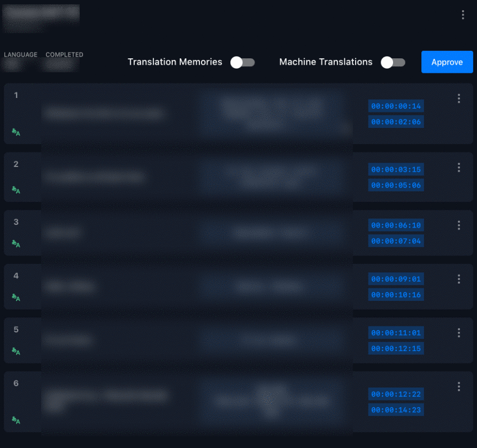Click the Machine Translations label text
477x448 pixels.
[x=326, y=62]
